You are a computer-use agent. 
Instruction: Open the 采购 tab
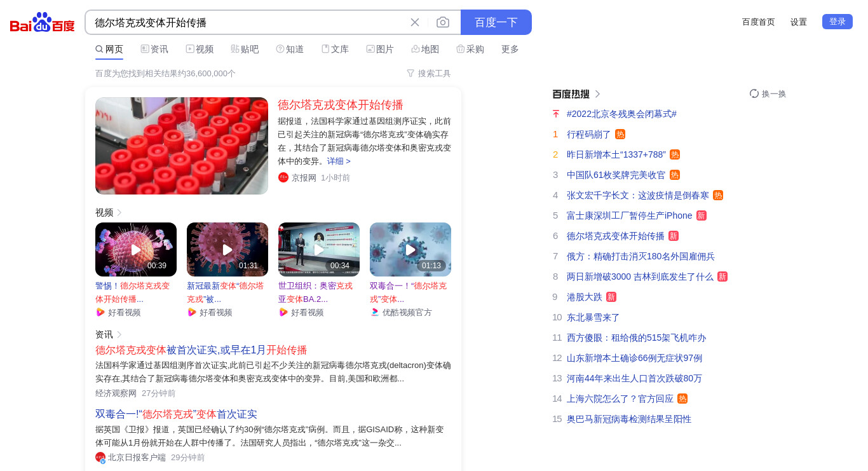470,49
